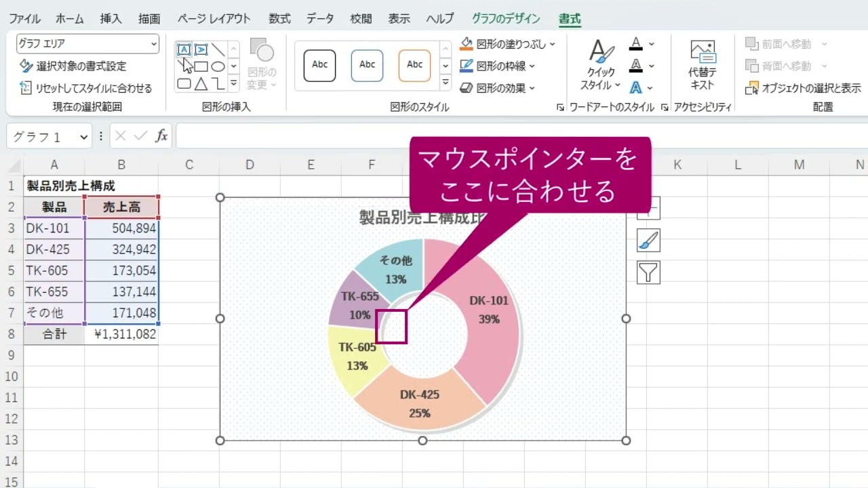868x488 pixels.
Task: Click 選択対象の書式設定 format selection
Action: coord(73,66)
